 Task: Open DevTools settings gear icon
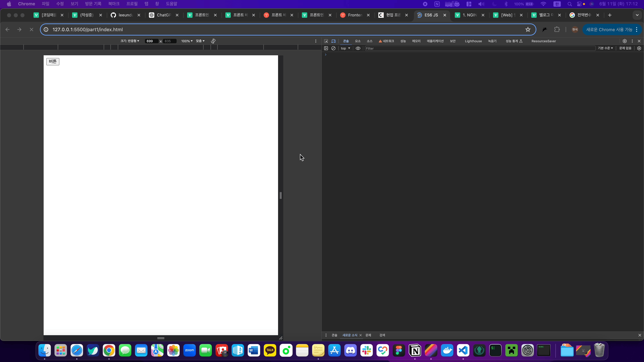click(625, 41)
